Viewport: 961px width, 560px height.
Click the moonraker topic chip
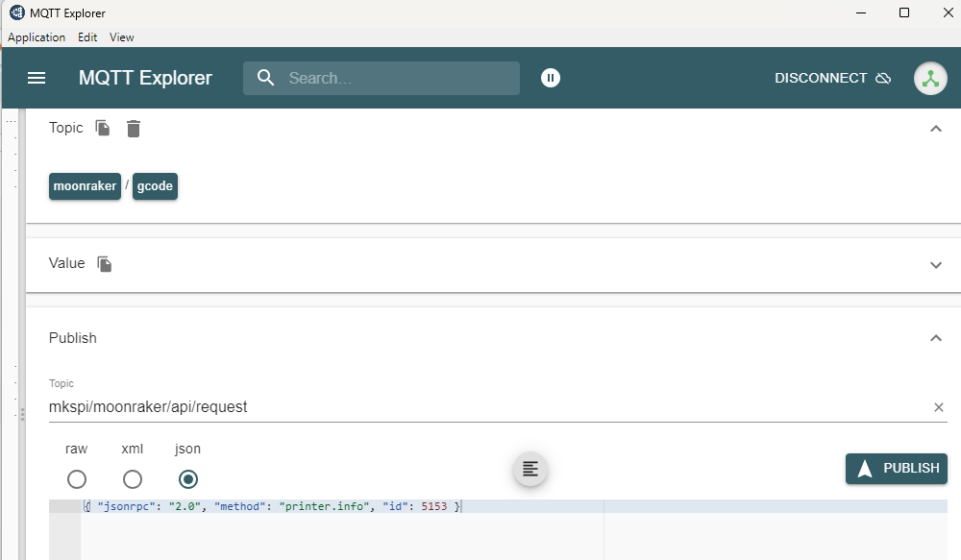(85, 186)
